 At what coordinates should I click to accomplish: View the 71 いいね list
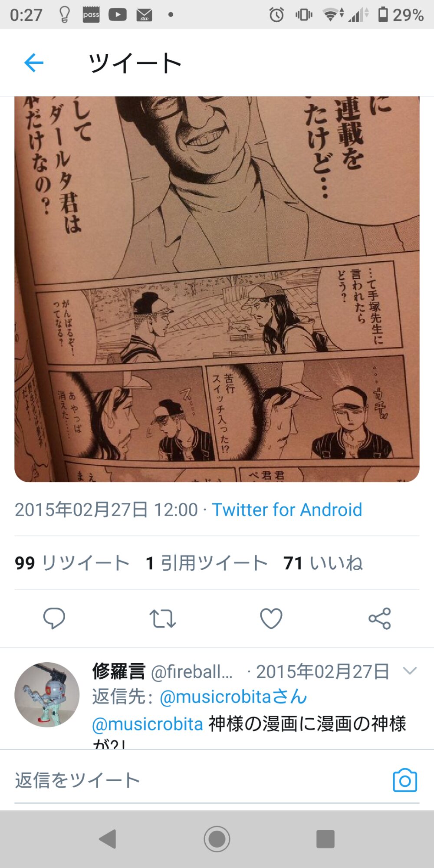click(x=323, y=563)
